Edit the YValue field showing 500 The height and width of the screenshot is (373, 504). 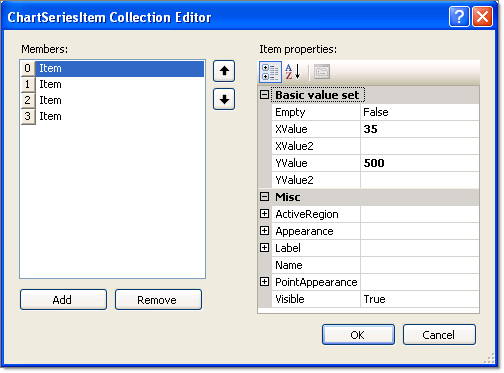click(420, 163)
